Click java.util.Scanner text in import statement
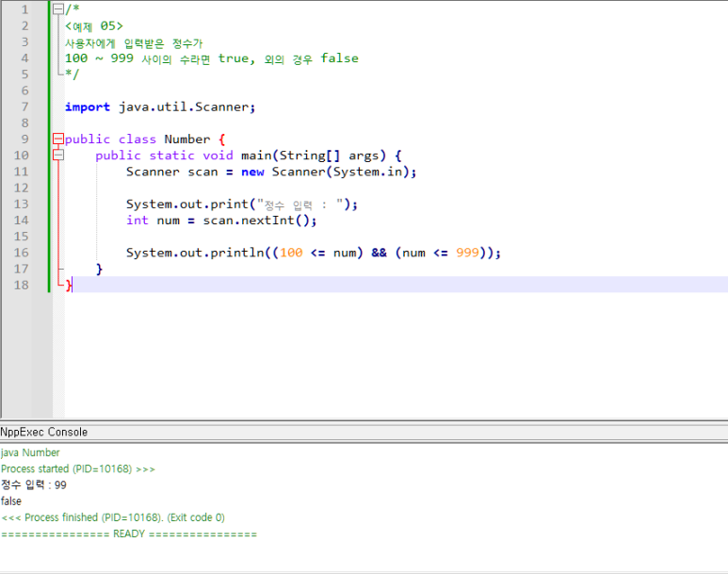The width and height of the screenshot is (728, 574). [x=184, y=107]
